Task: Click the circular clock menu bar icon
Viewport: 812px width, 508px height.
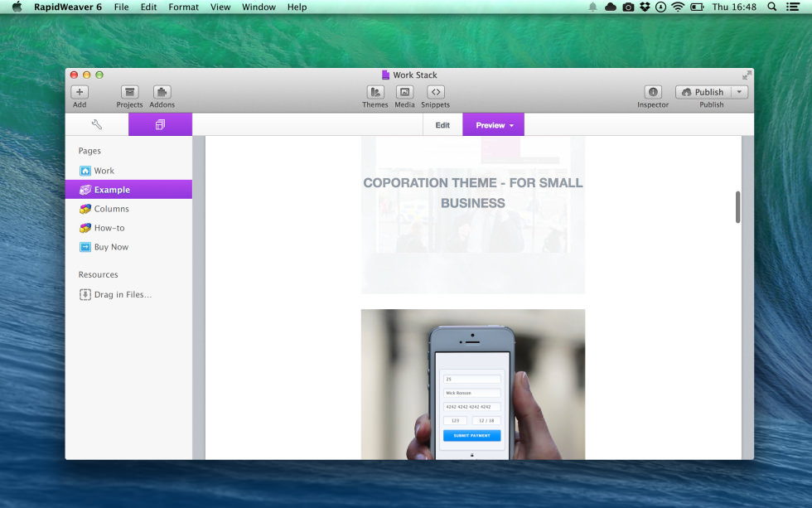Action: pos(661,7)
